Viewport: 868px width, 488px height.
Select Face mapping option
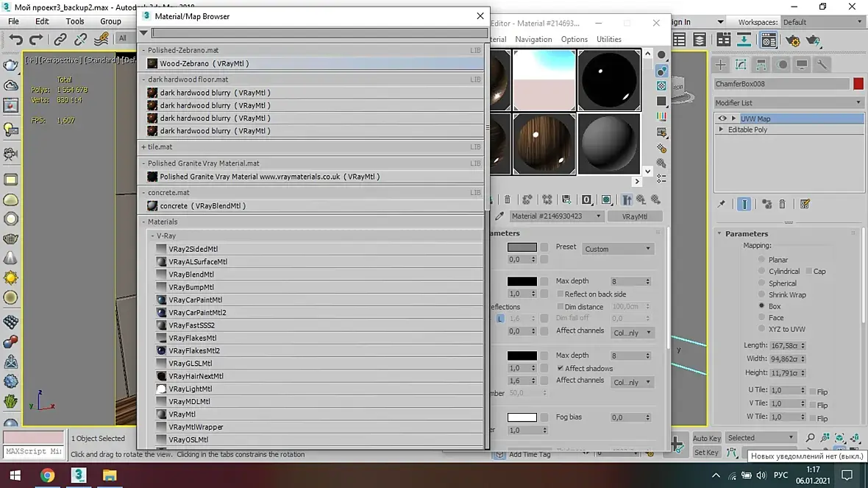point(762,317)
